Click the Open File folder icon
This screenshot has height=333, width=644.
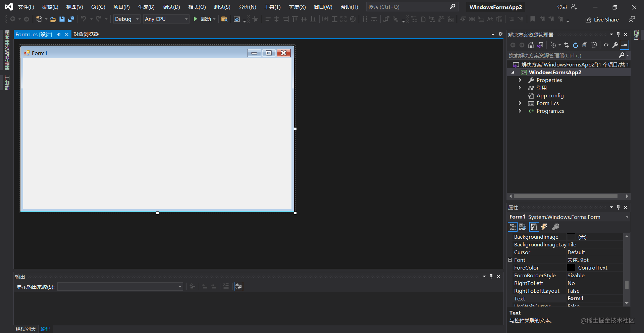53,19
